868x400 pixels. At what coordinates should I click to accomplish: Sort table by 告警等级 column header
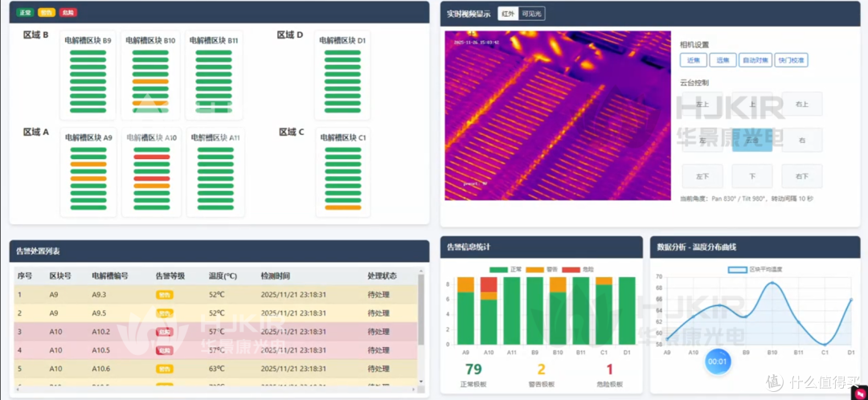pyautogui.click(x=170, y=276)
